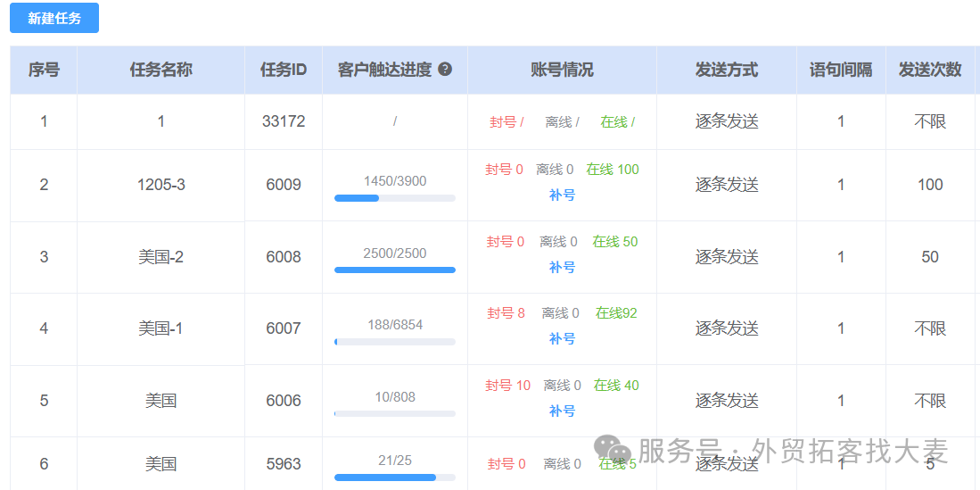
Task: Select the 序号 column header
Action: click(44, 71)
